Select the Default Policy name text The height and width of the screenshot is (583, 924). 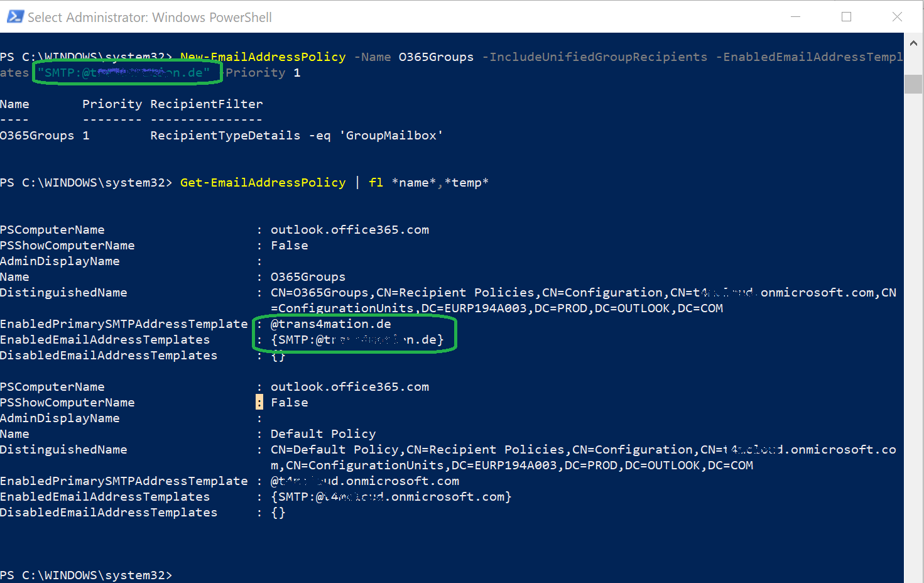tap(322, 433)
